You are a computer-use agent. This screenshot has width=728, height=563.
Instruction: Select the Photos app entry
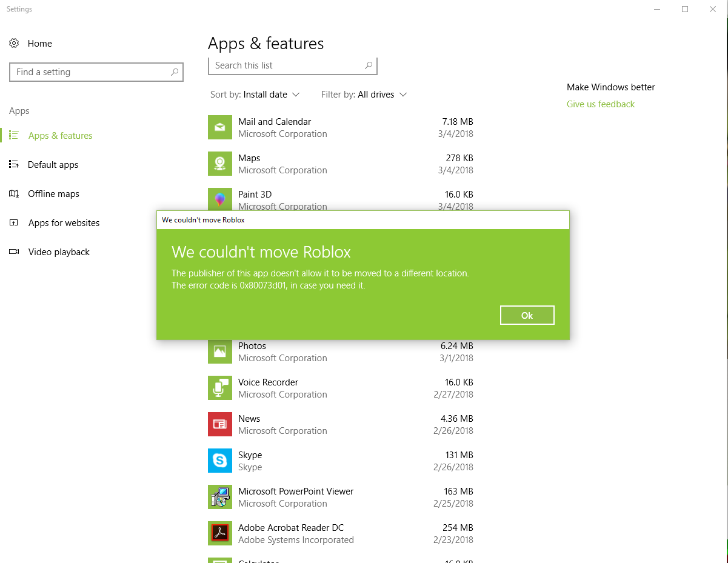coord(341,351)
